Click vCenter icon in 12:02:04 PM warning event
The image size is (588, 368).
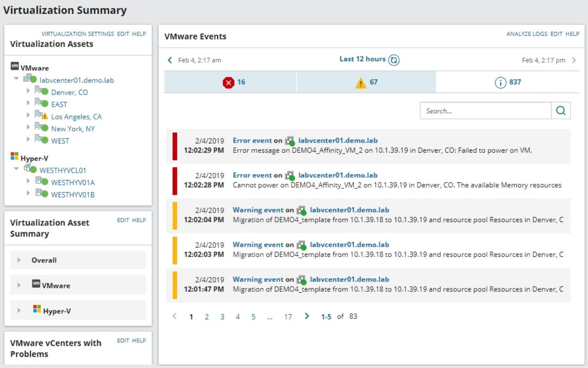(301, 210)
